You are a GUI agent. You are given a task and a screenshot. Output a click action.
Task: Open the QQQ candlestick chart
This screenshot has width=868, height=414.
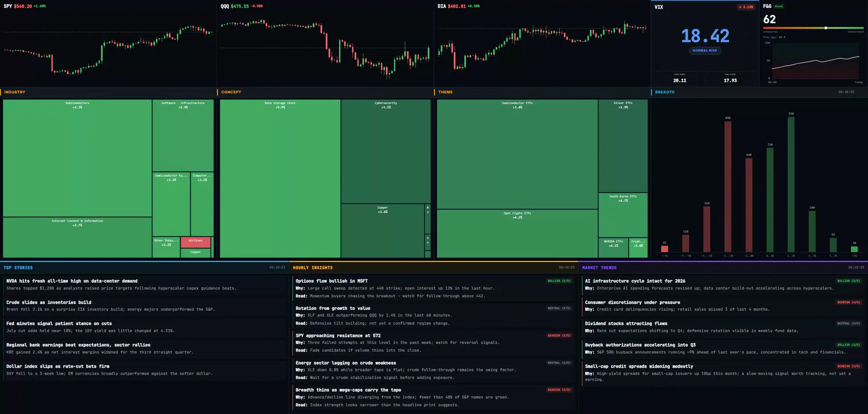pos(325,48)
